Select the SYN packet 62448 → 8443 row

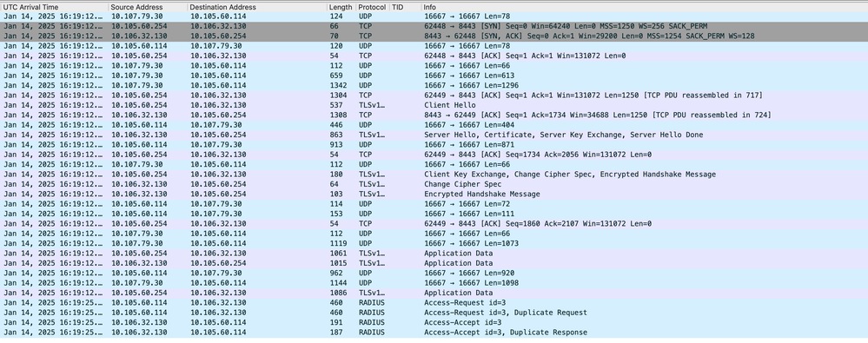pos(434,26)
